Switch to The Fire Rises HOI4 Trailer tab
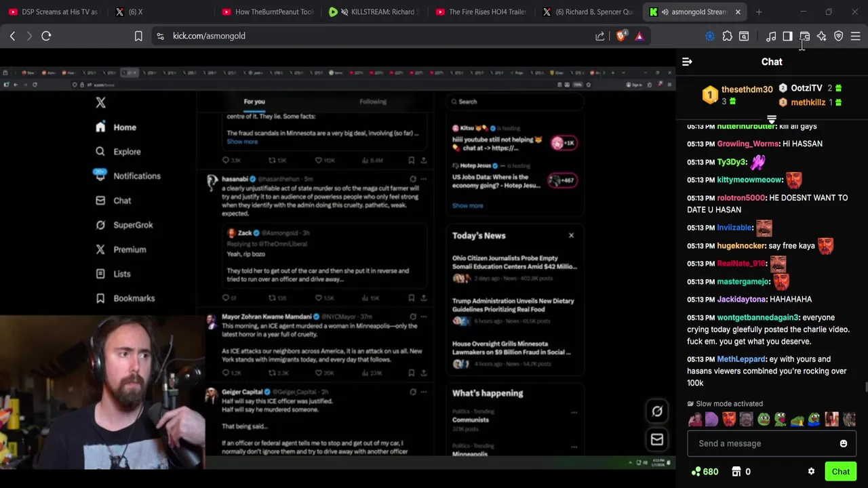The height and width of the screenshot is (488, 868). [x=481, y=12]
